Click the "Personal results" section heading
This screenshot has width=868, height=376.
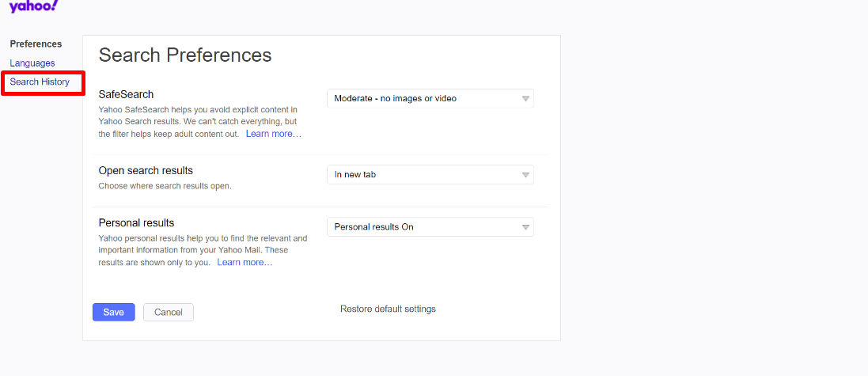tap(136, 222)
